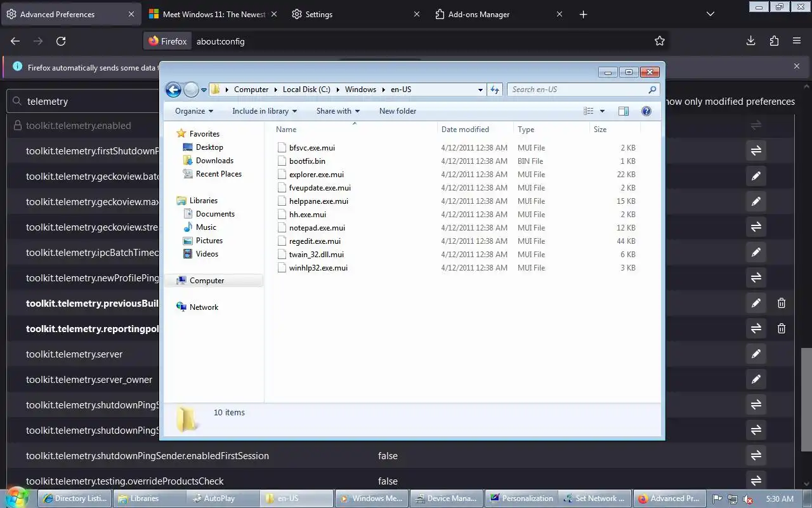Screen dimensions: 812x508
Task: Expand Include in library dropdown
Action: pyautogui.click(x=265, y=111)
